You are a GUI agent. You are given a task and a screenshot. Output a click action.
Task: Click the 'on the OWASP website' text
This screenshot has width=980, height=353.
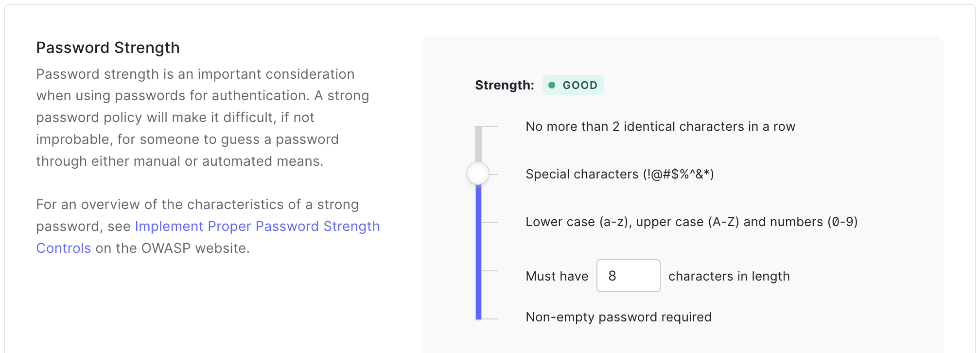[x=173, y=248]
